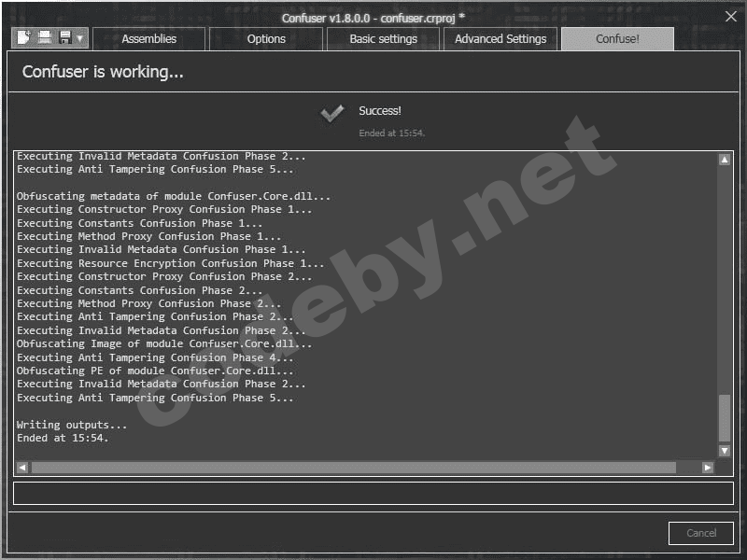Viewport: 747px width, 560px height.
Task: Go to the Basic settings tab
Action: coord(383,39)
